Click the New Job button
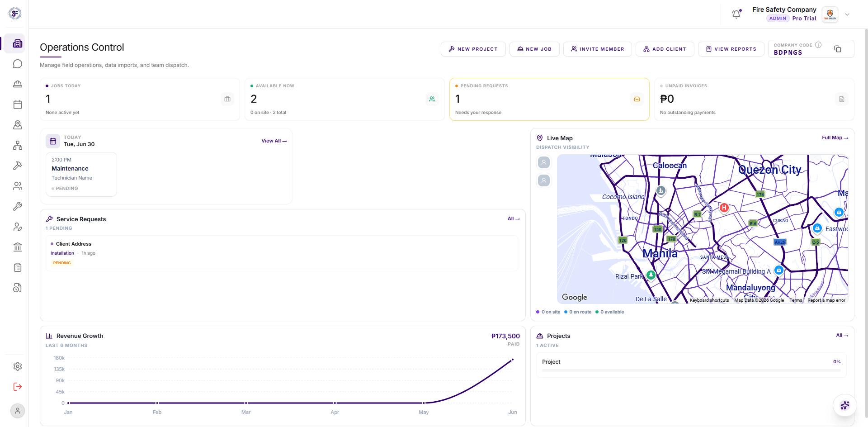The width and height of the screenshot is (868, 427). [534, 49]
